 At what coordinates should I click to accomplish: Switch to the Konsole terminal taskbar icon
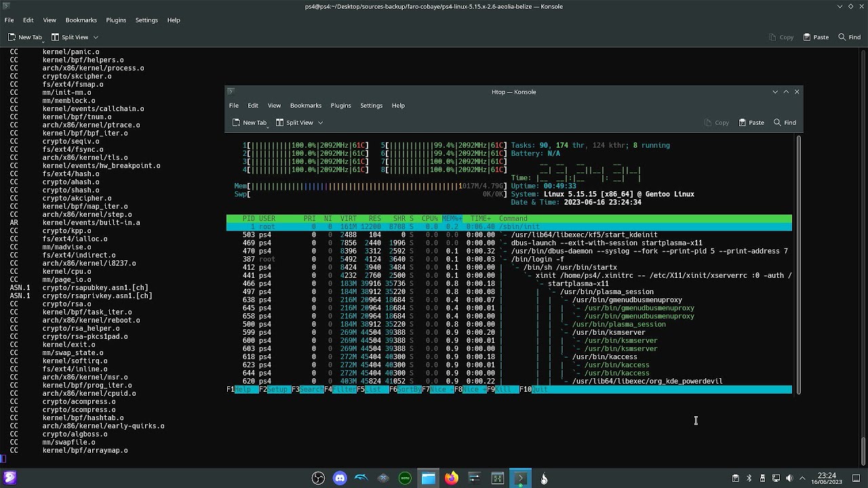tap(520, 479)
